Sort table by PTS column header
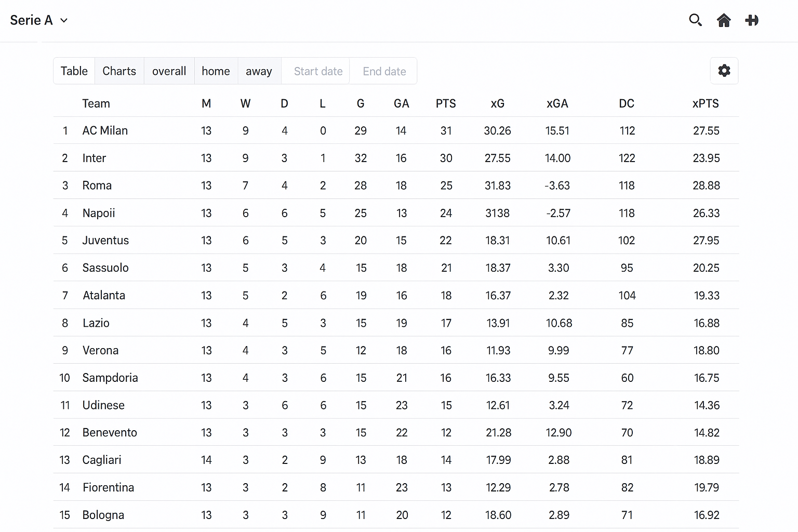The image size is (798, 532). (x=446, y=103)
